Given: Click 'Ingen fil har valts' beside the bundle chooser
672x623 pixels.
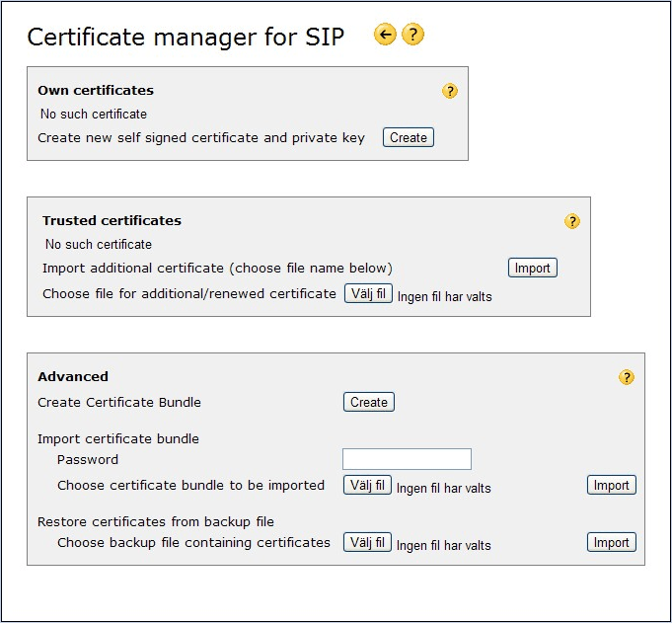Looking at the screenshot, I should click(444, 488).
